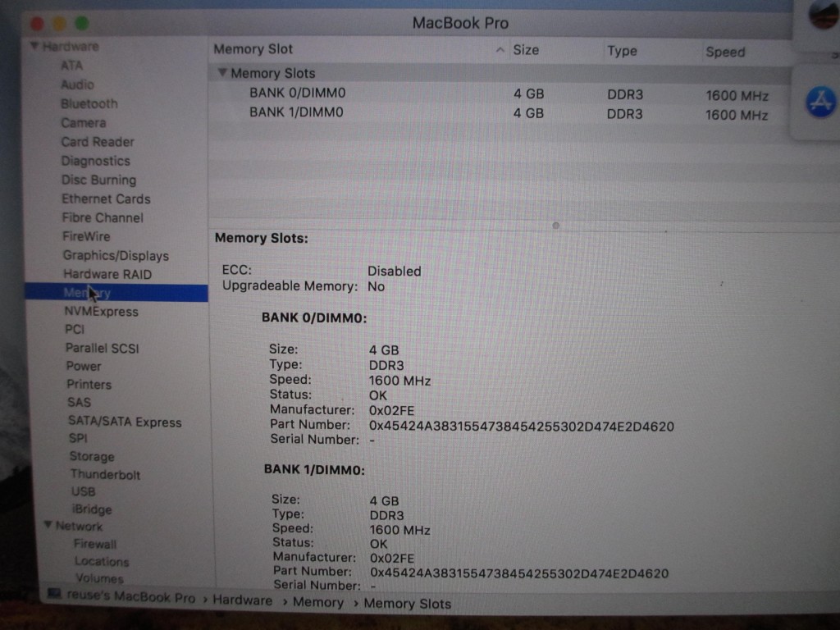Select SPI in the sidebar
Screen dimensions: 840x630
click(78, 438)
